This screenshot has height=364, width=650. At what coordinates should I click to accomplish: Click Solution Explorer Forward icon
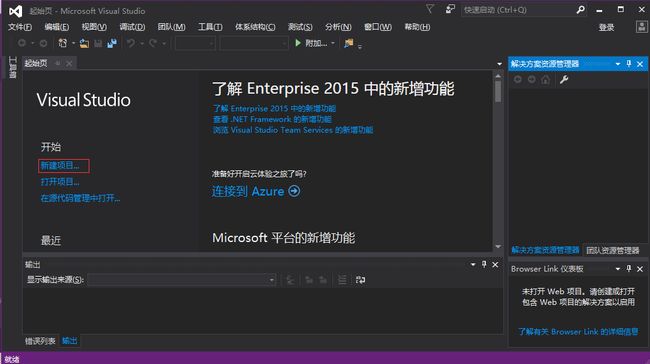pyautogui.click(x=531, y=79)
